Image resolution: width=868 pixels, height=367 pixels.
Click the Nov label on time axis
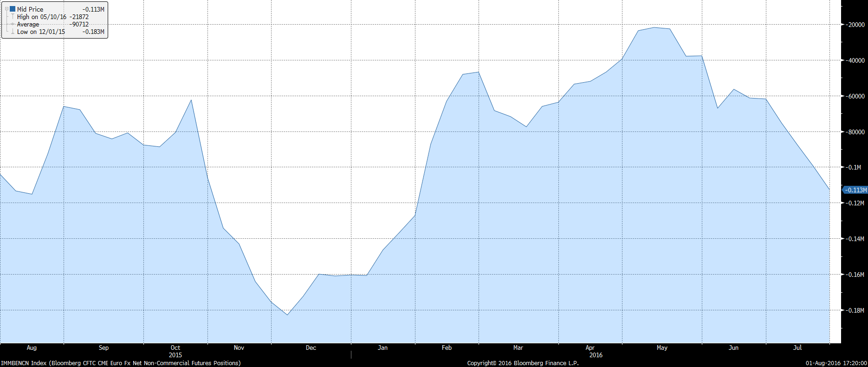click(239, 347)
